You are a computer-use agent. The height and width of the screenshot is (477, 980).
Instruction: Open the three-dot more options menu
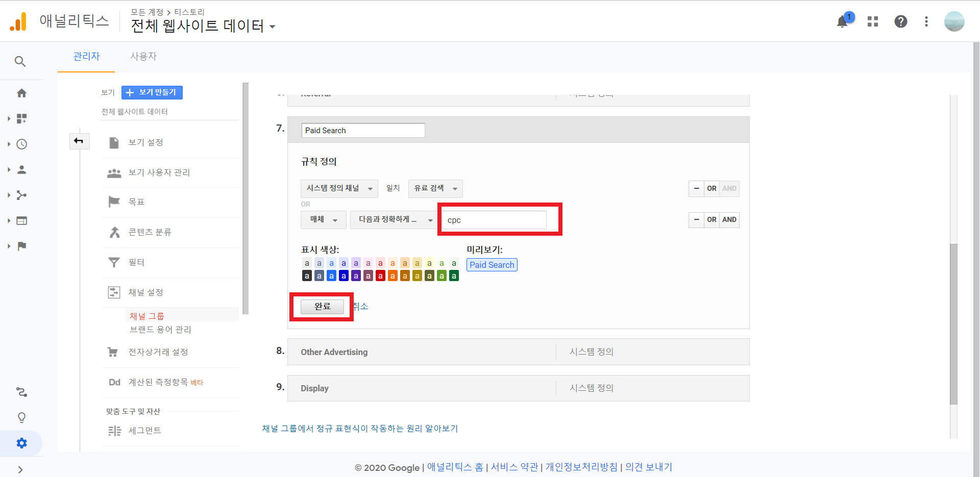tap(926, 21)
